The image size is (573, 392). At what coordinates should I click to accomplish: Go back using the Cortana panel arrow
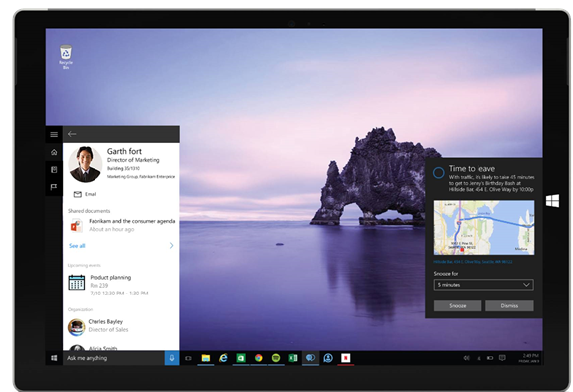[x=72, y=134]
